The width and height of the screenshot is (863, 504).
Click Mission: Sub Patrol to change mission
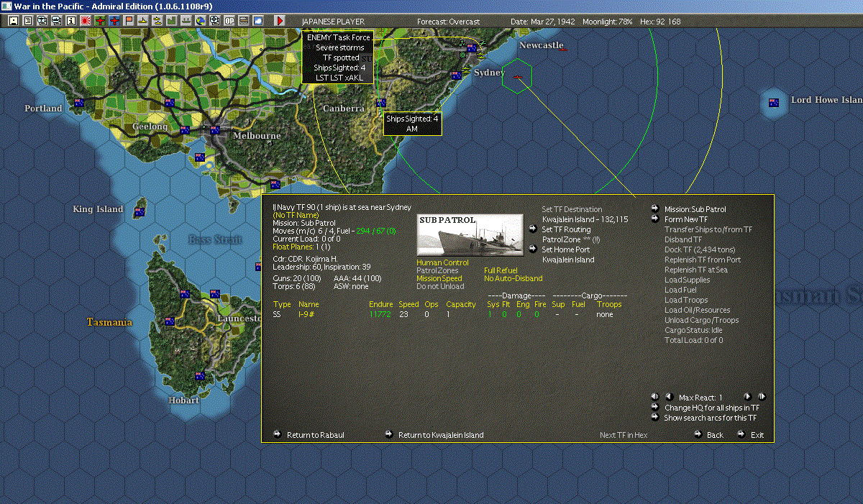695,209
